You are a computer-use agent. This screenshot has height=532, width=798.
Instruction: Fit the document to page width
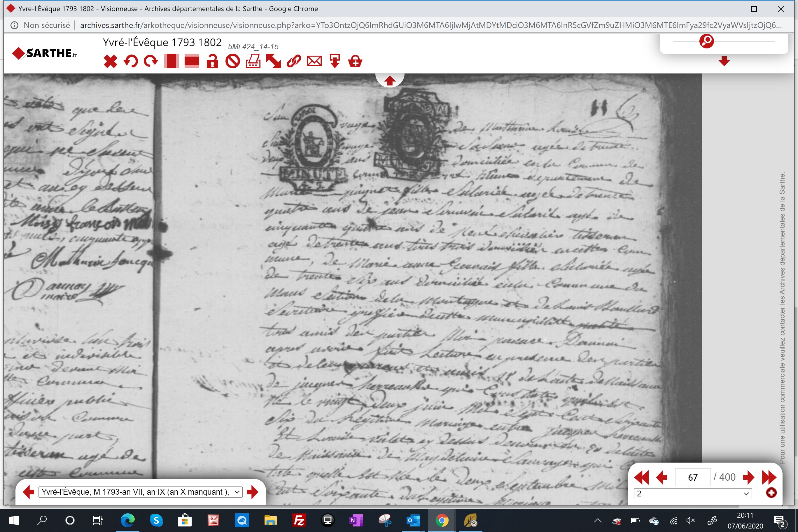pyautogui.click(x=192, y=62)
